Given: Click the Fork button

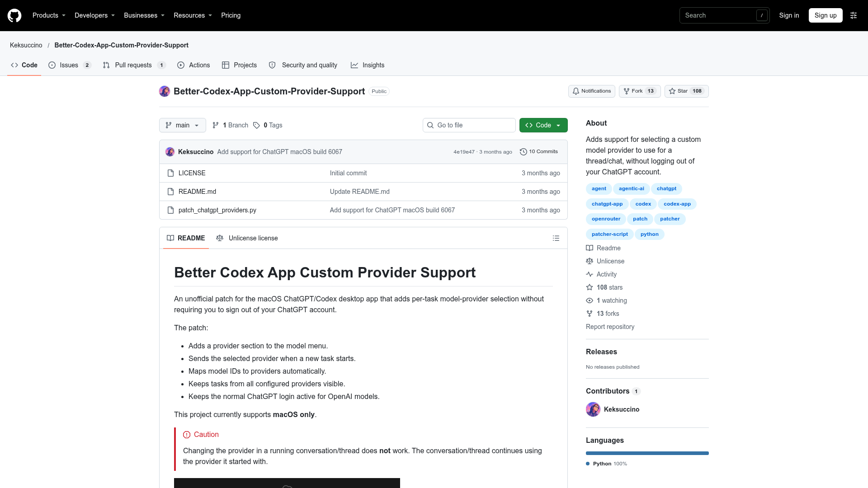Looking at the screenshot, I should [640, 91].
